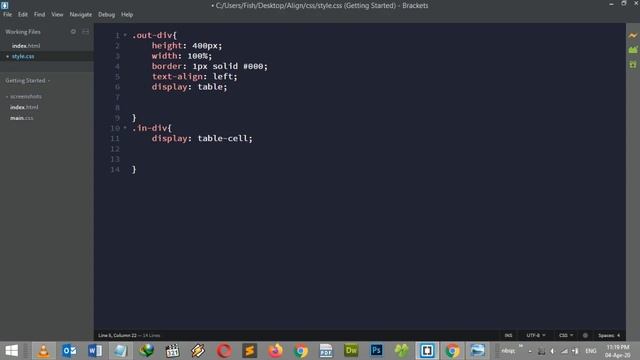Open the View menu
The width and height of the screenshot is (640, 360).
pyautogui.click(x=57, y=14)
